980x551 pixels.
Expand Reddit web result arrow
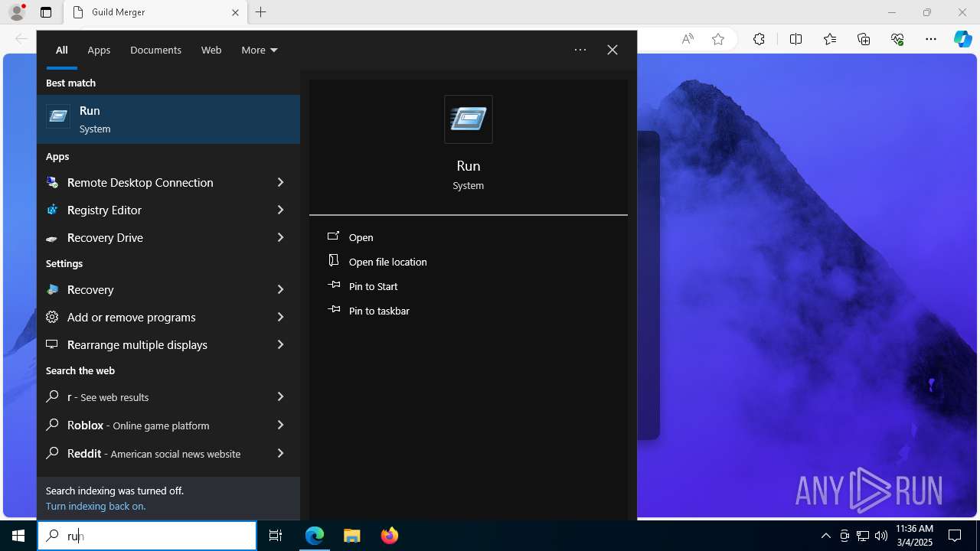280,453
